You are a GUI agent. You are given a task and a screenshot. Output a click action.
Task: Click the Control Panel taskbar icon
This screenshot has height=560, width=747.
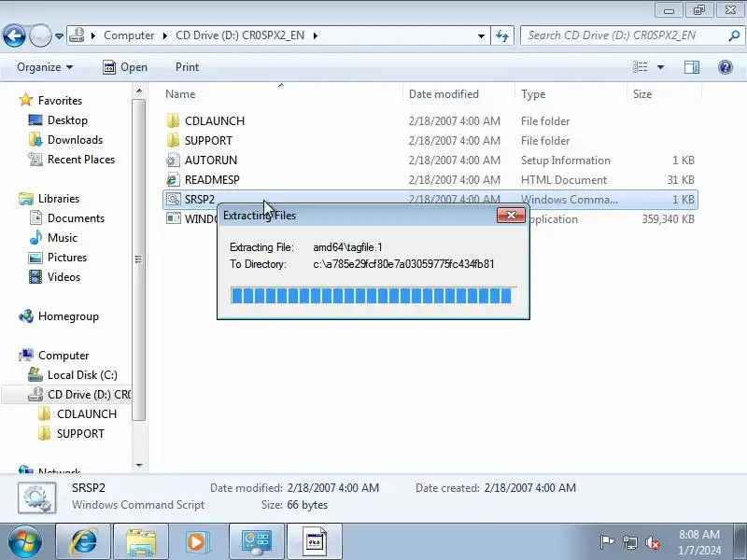click(x=257, y=541)
